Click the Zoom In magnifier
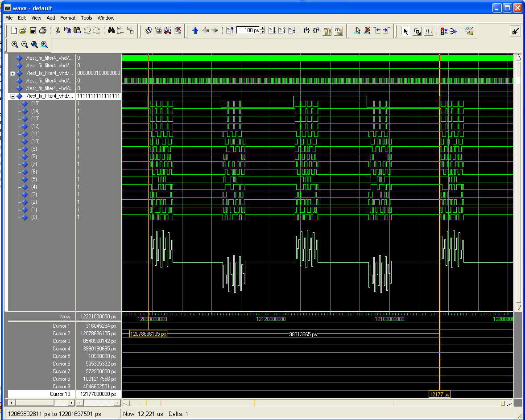Viewport: 525px width, 420px height. tap(15, 45)
